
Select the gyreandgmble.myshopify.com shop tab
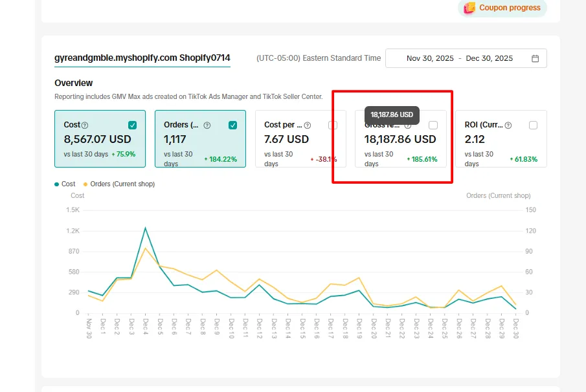tap(142, 58)
